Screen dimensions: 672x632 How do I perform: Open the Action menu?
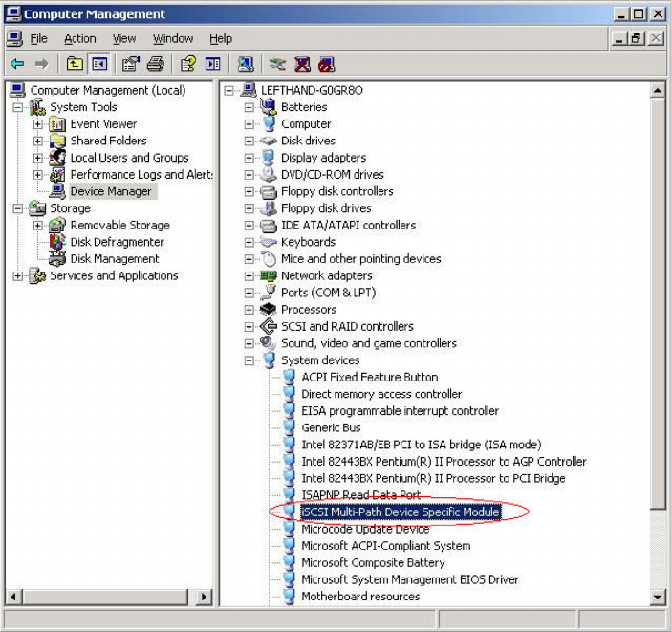coord(79,38)
